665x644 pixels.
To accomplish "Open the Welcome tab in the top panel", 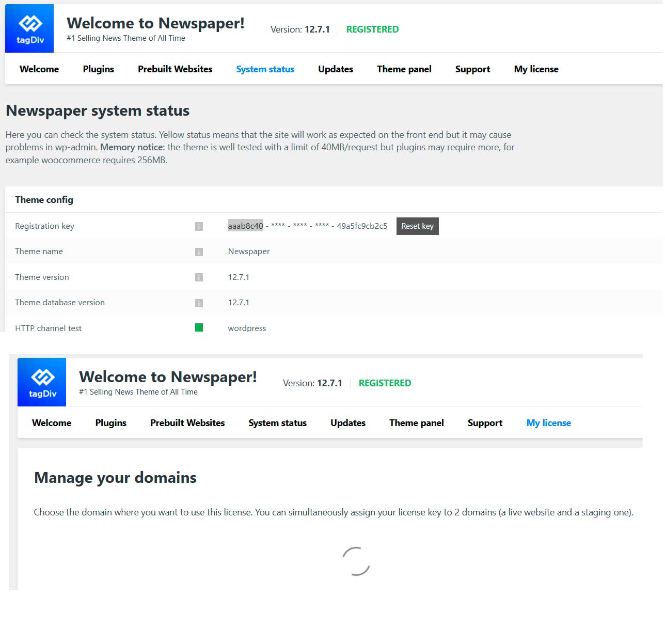I will pos(39,69).
